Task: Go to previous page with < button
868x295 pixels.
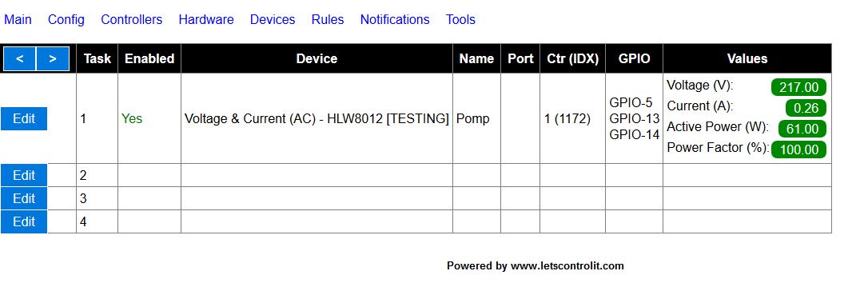Action: coord(19,58)
